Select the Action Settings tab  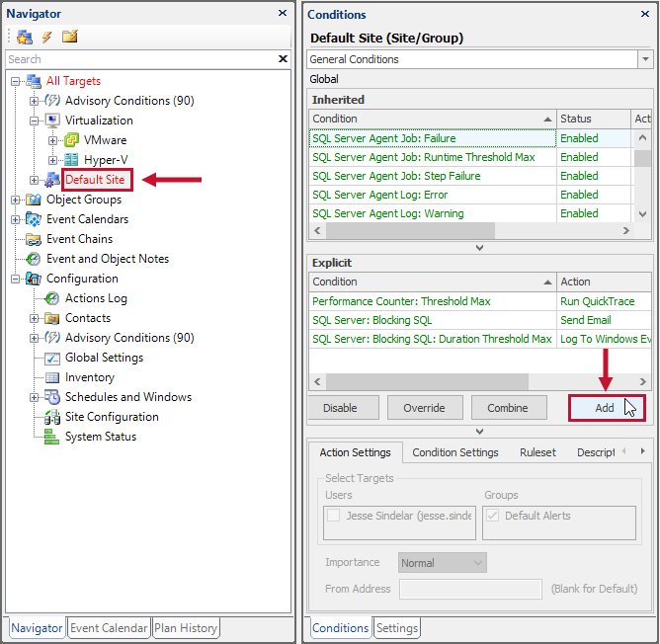click(x=355, y=452)
